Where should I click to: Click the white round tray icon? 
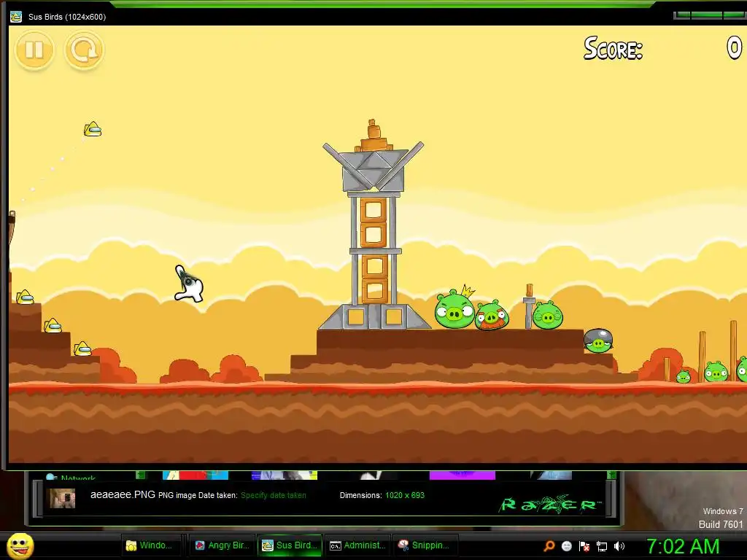(566, 546)
